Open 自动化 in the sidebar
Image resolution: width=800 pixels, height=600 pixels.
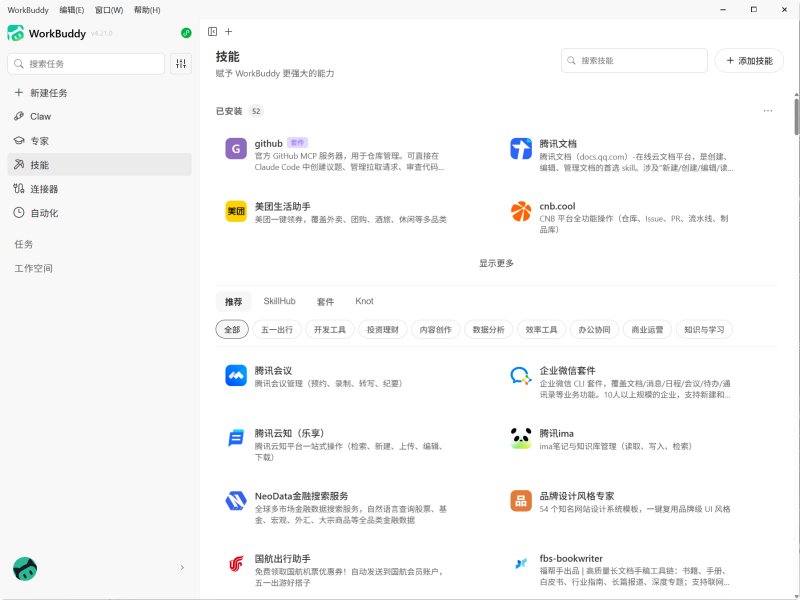point(99,213)
